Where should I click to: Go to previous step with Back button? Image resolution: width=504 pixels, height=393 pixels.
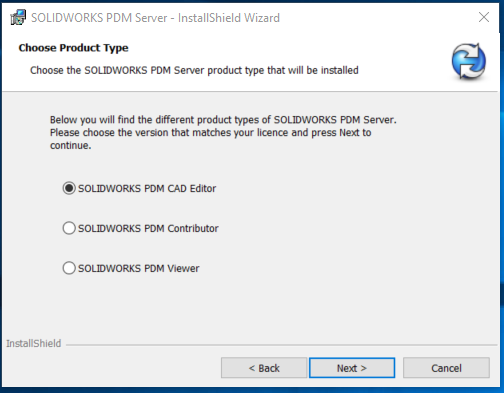click(264, 368)
